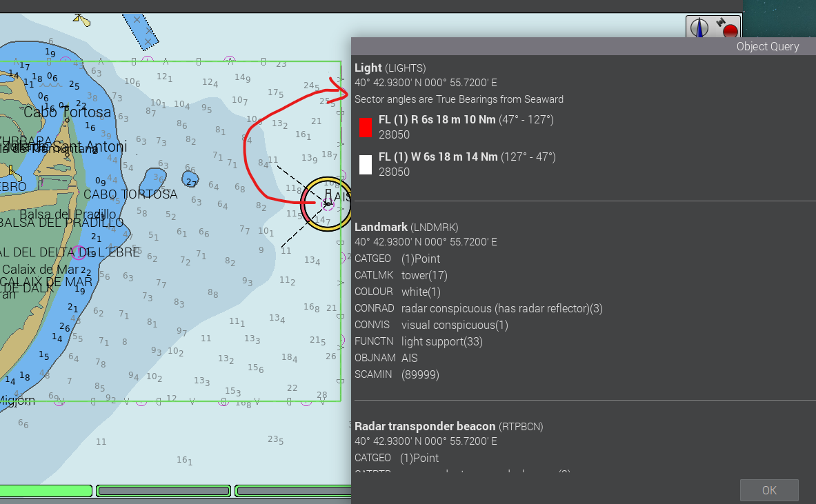Viewport: 816px width, 504px height.
Task: Click the FUNCTN light support(33) row
Action: [419, 342]
